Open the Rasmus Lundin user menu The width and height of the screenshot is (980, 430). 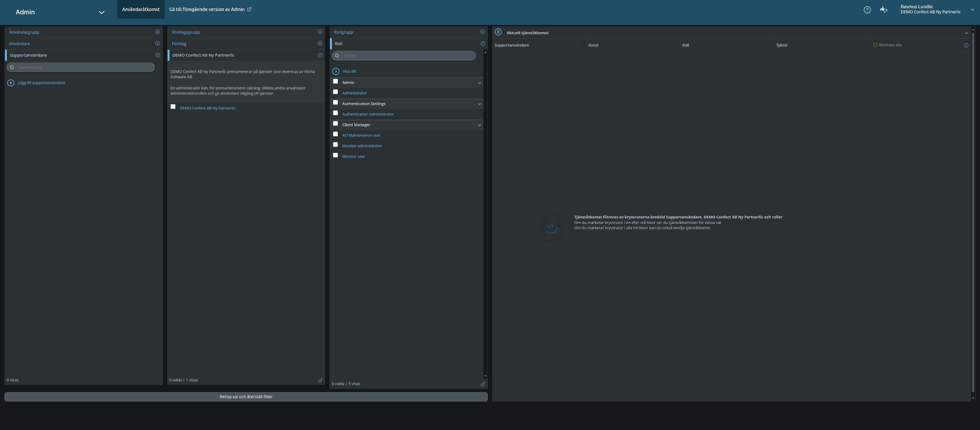click(972, 10)
